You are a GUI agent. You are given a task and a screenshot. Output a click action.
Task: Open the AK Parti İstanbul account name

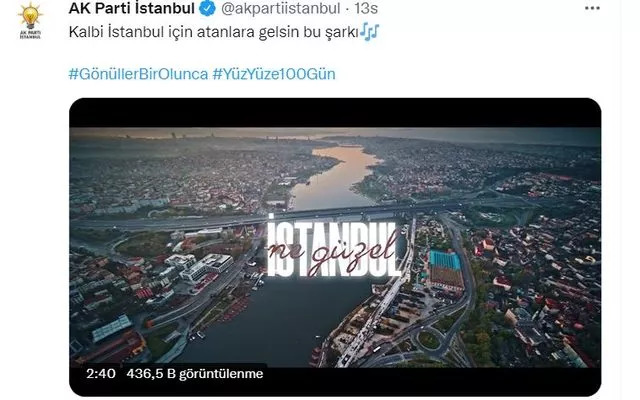pyautogui.click(x=131, y=8)
